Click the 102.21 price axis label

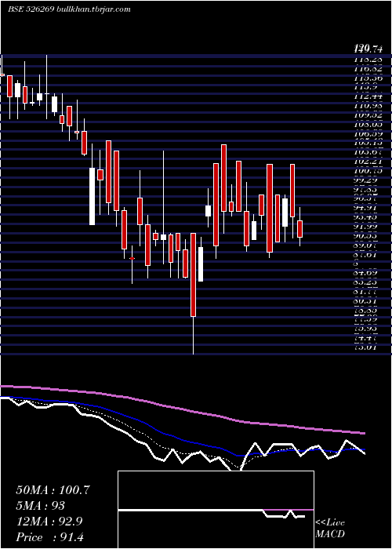[368, 162]
